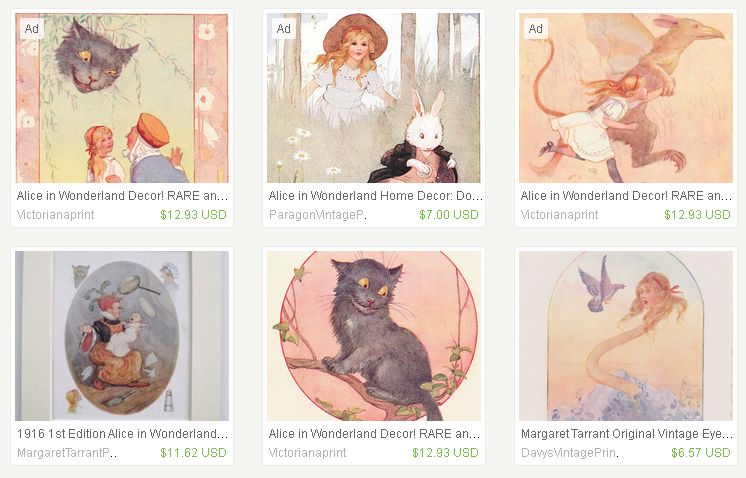
Task: Open the '1916 1st Edition Alice in Wonderland' title
Action: pos(122,434)
